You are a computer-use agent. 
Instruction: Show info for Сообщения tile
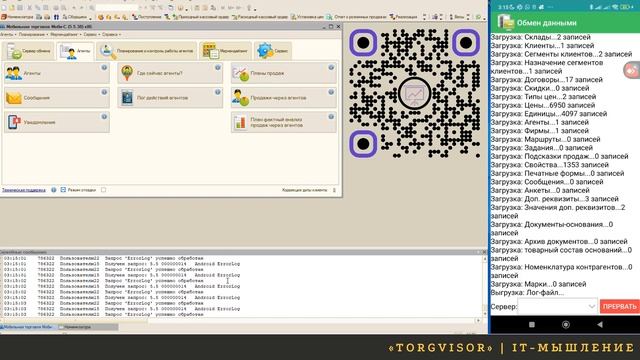point(104,92)
